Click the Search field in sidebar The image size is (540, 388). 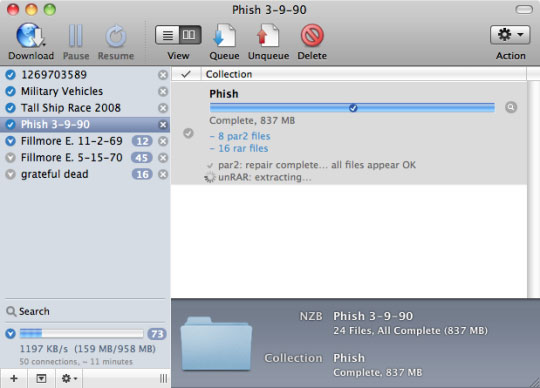click(x=85, y=311)
